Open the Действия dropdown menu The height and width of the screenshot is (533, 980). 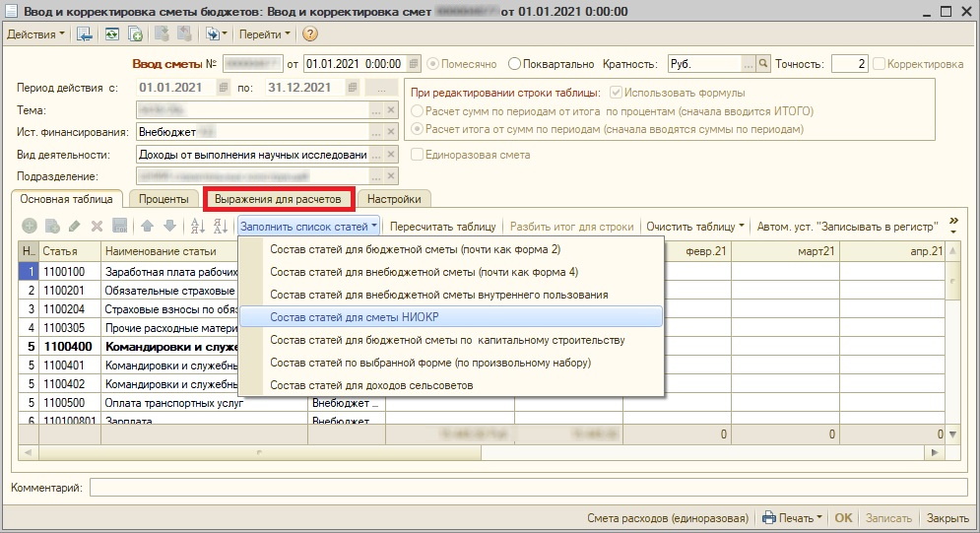click(35, 34)
